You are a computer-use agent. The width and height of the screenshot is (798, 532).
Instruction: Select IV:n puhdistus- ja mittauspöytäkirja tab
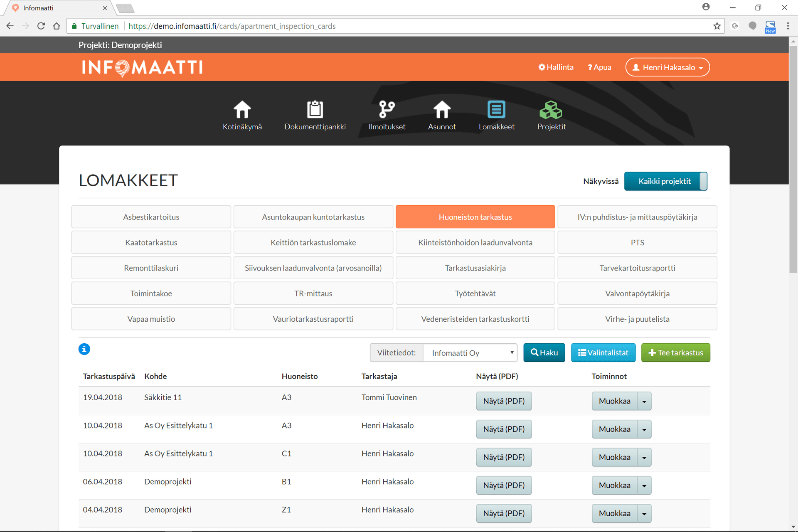point(637,217)
